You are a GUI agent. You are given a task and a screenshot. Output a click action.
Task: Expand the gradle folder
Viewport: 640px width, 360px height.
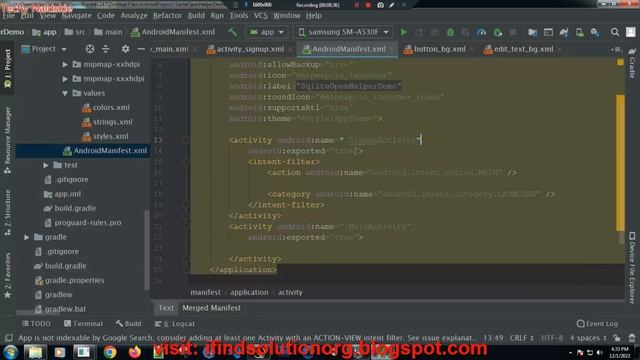pyautogui.click(x=27, y=237)
